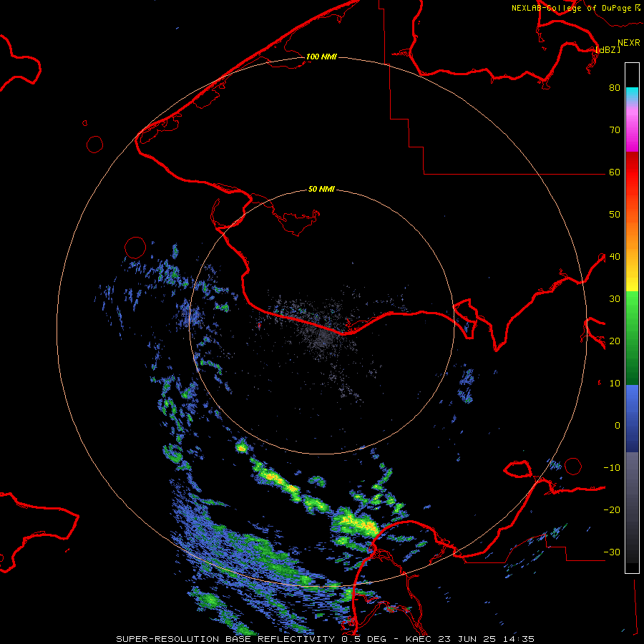Image resolution: width=644 pixels, height=644 pixels.
Task: Click the 20 dBZ scale value
Action: point(615,341)
